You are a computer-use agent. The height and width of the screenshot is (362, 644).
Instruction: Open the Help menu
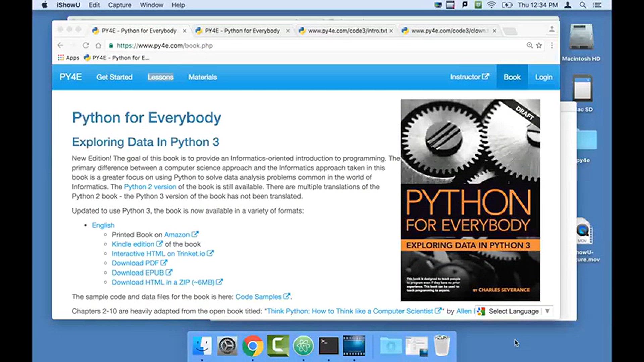(178, 5)
